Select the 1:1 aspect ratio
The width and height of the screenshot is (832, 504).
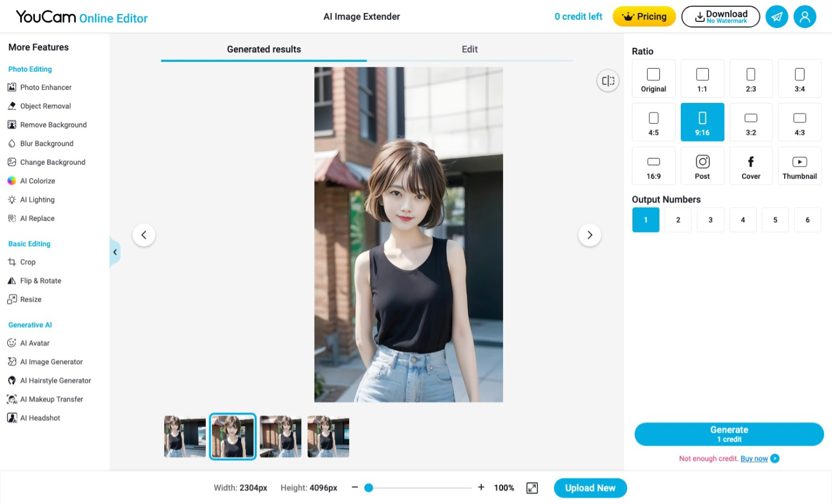point(702,79)
